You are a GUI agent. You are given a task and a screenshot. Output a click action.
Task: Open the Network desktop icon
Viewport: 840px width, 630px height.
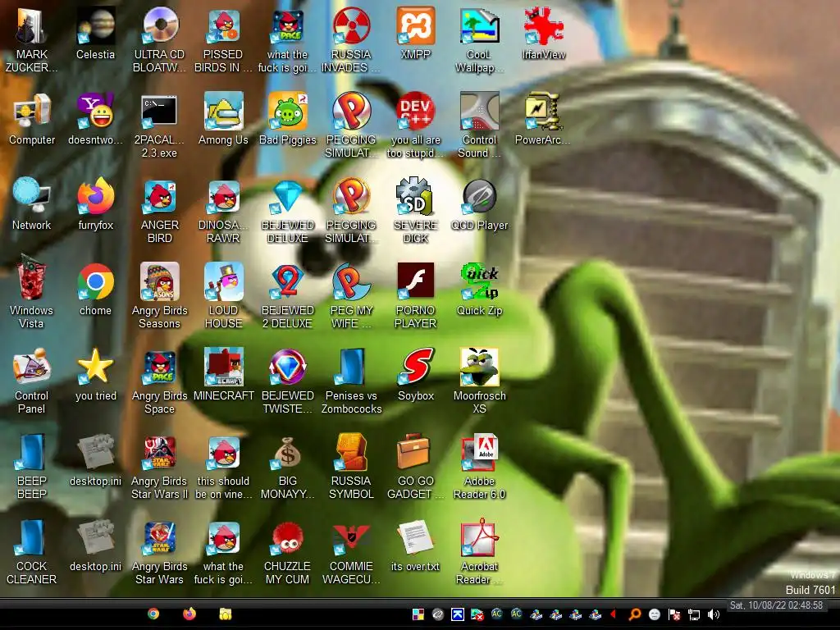click(32, 204)
